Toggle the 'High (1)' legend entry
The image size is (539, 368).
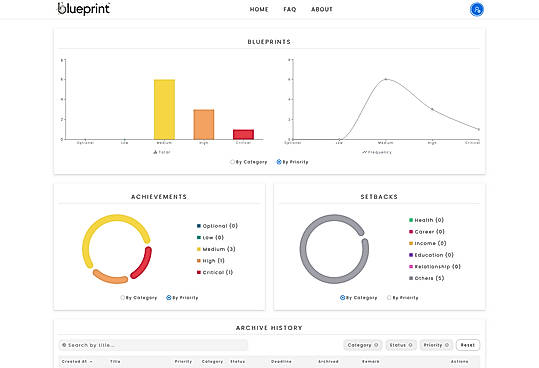pyautogui.click(x=211, y=261)
